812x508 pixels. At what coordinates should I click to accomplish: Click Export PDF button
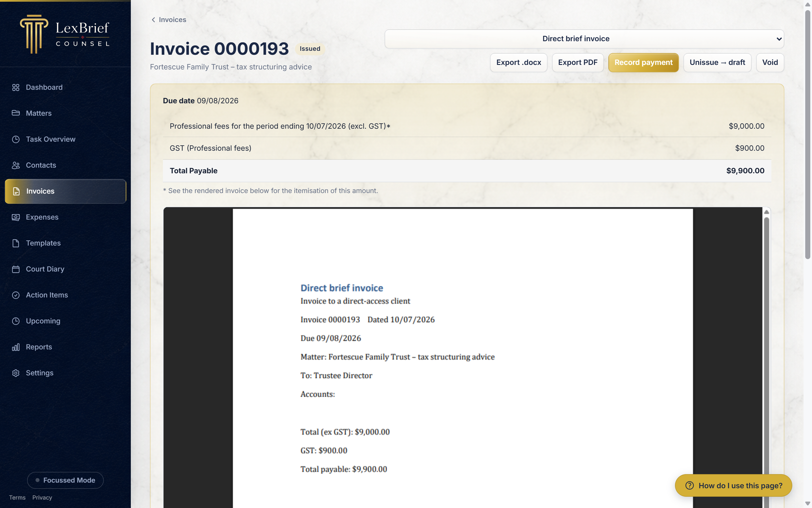[577, 62]
